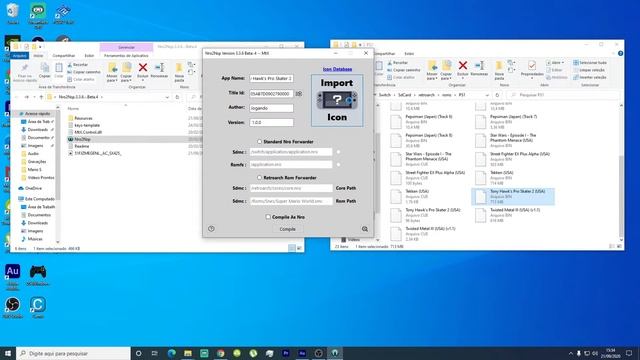Click up-arrow navigation in left Explorer
This screenshot has width=640, height=360.
point(41,97)
